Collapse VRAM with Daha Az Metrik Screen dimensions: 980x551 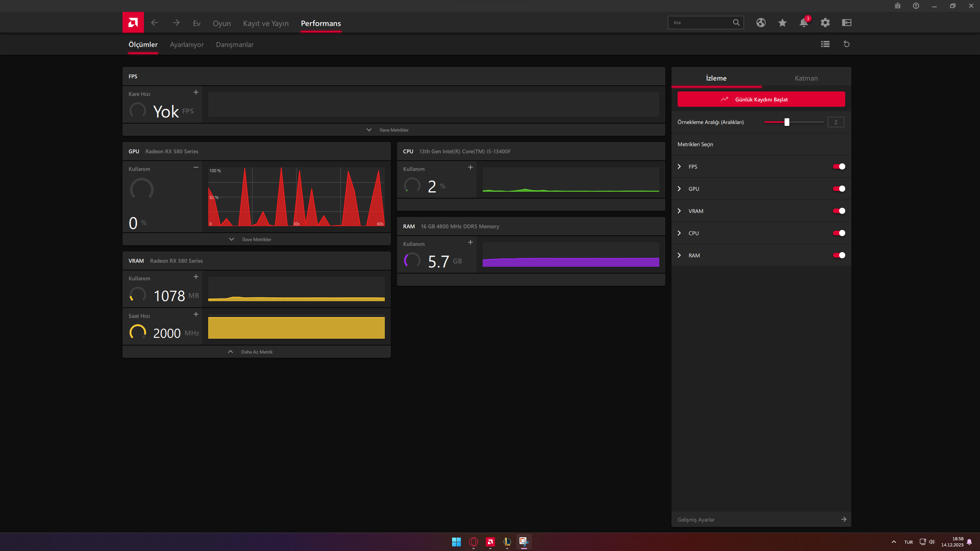click(x=256, y=352)
